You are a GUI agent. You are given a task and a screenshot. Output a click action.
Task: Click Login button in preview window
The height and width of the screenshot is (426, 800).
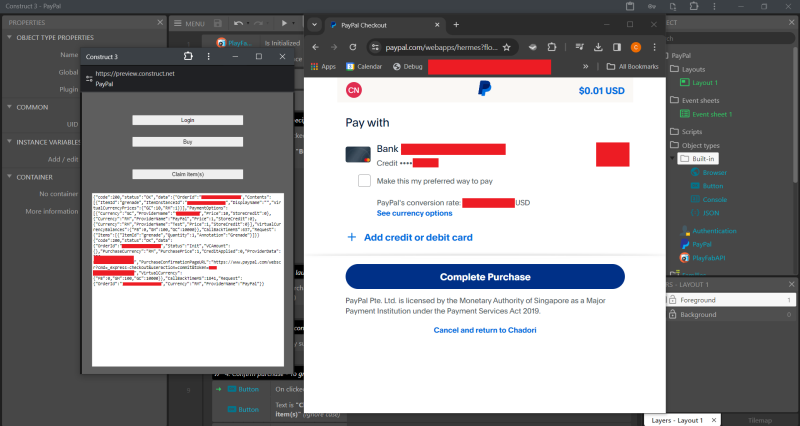(187, 120)
